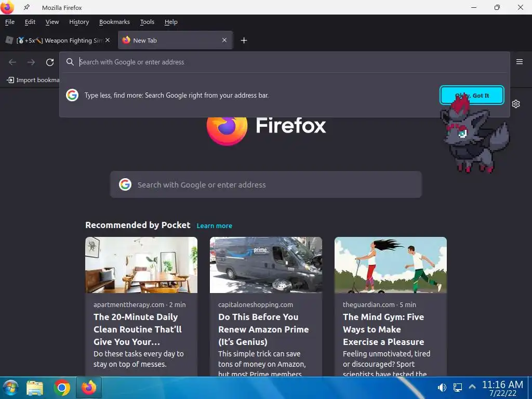The image size is (532, 399).
Task: Open the Bookmarks menu
Action: pos(114,22)
